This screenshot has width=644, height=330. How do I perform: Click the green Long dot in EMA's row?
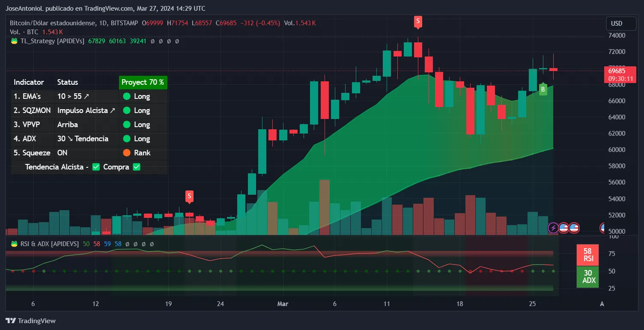pyautogui.click(x=126, y=96)
